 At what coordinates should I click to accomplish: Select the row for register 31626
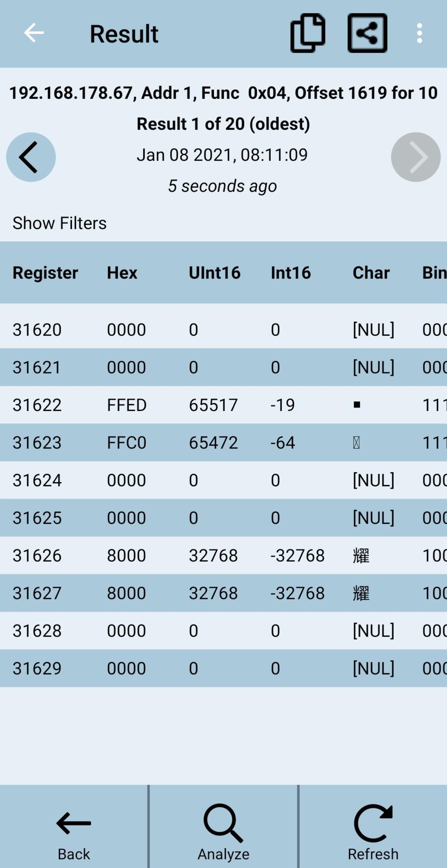pyautogui.click(x=223, y=555)
